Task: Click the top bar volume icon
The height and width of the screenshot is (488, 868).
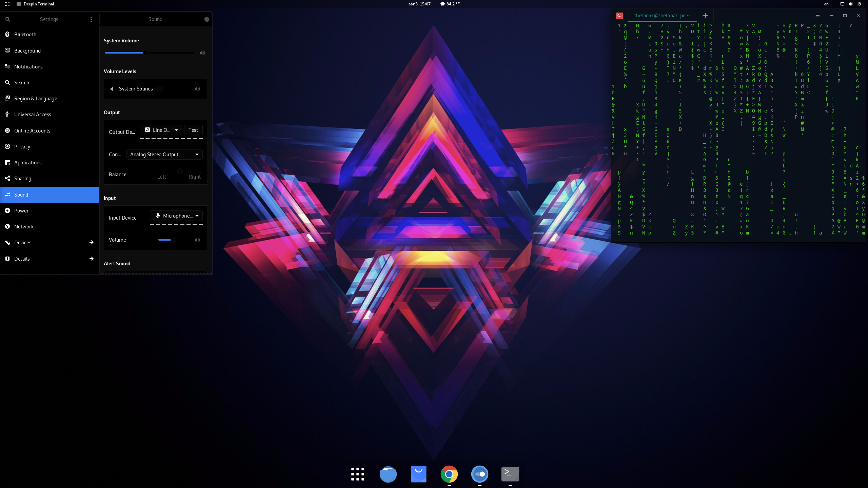Action: (851, 4)
